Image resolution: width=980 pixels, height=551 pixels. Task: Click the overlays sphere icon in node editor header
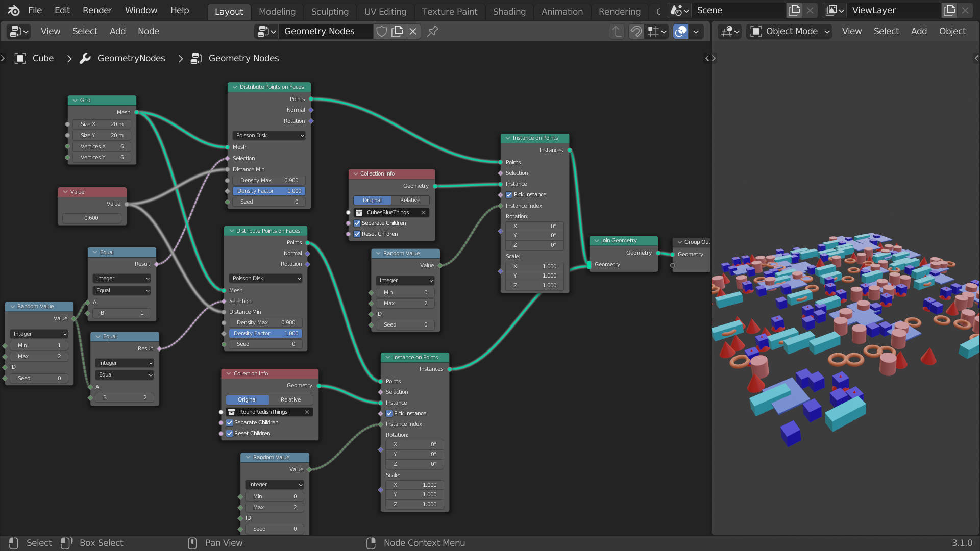[680, 31]
